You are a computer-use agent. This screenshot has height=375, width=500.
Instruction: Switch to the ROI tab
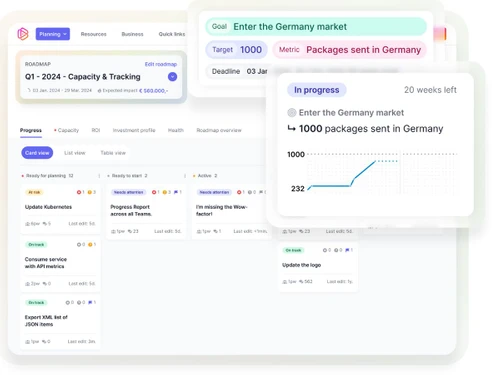pyautogui.click(x=96, y=130)
